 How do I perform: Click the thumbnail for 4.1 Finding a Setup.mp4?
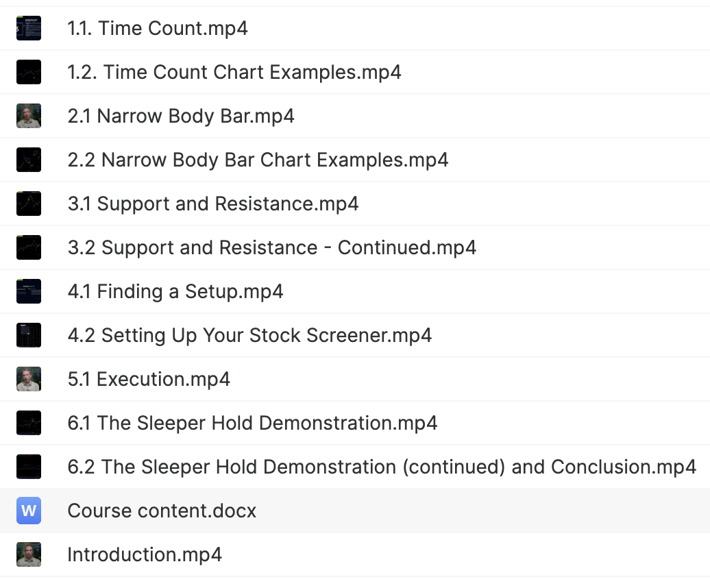pos(29,291)
